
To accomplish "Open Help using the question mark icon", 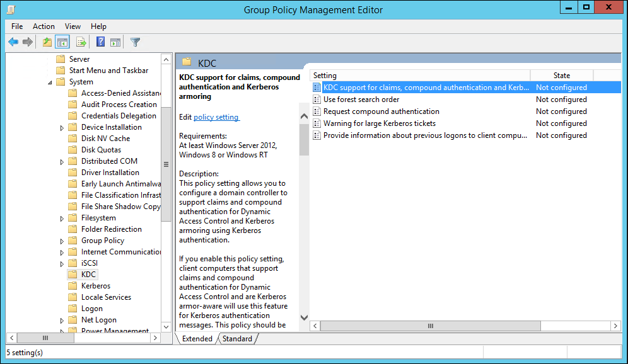I will tap(100, 42).
